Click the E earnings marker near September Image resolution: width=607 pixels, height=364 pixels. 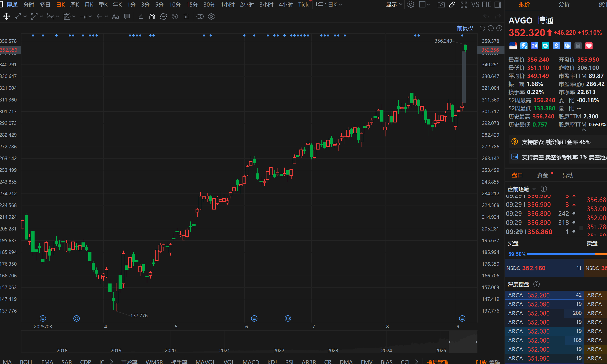coord(462,318)
